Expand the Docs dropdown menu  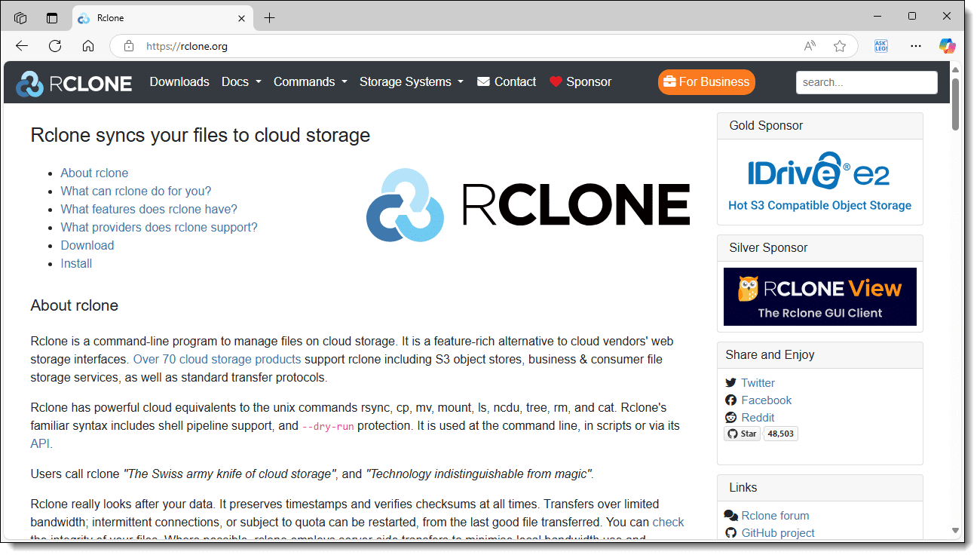[241, 82]
